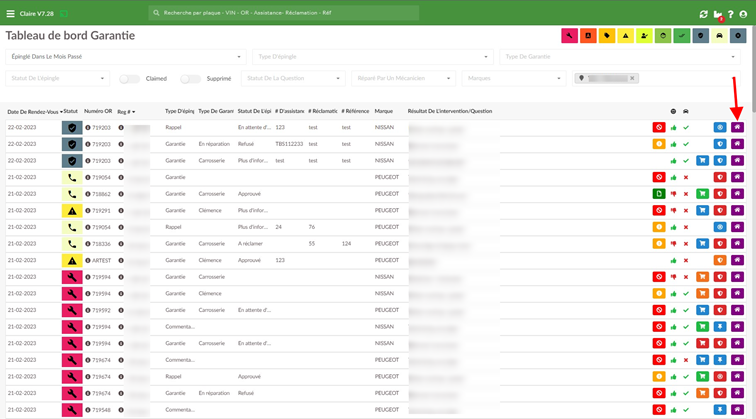
Task: Select the yellow warning triangle status filter
Action: [x=625, y=36]
